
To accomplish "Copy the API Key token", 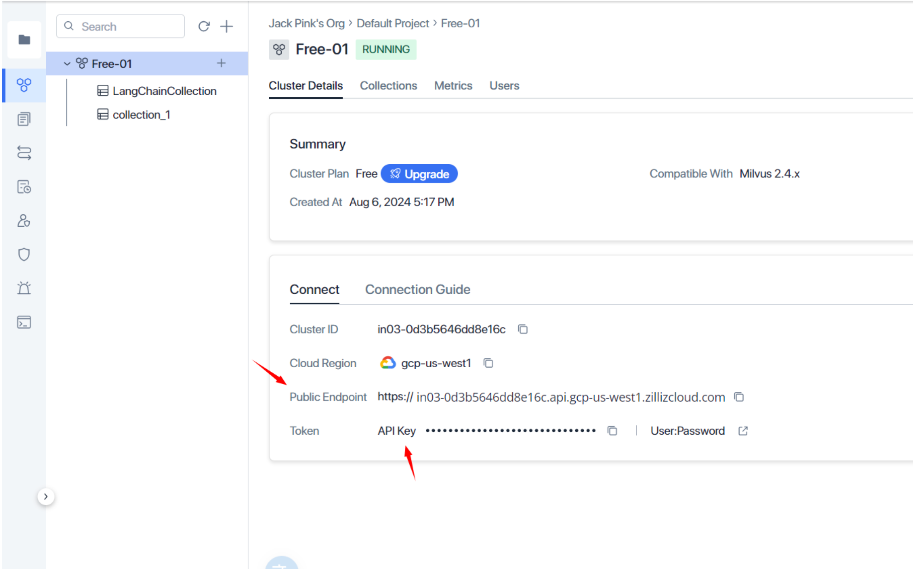I will click(612, 431).
